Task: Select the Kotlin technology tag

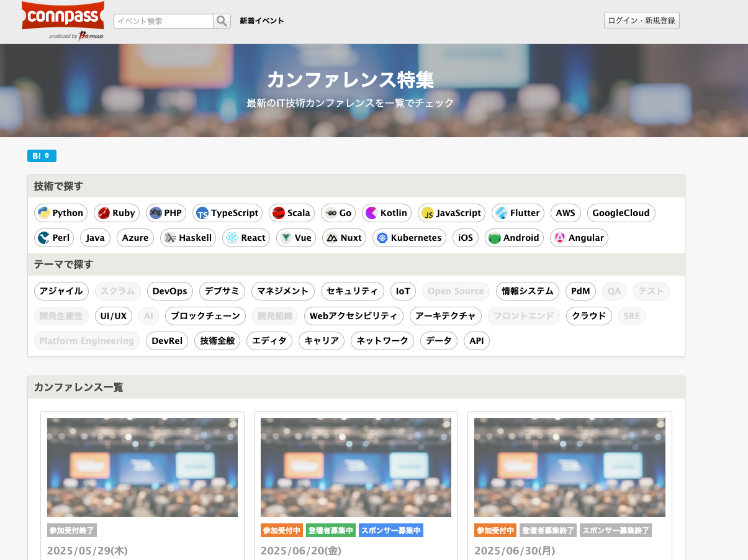Action: [386, 213]
